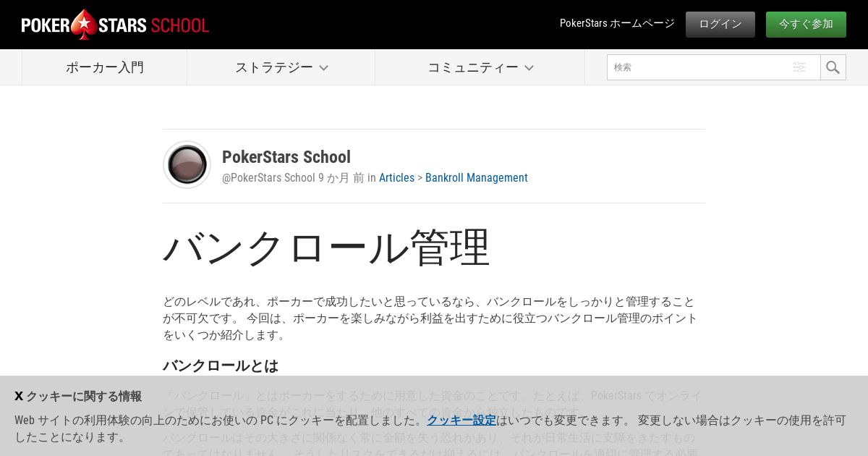
Task: Click the ログイン button
Action: coord(720,25)
